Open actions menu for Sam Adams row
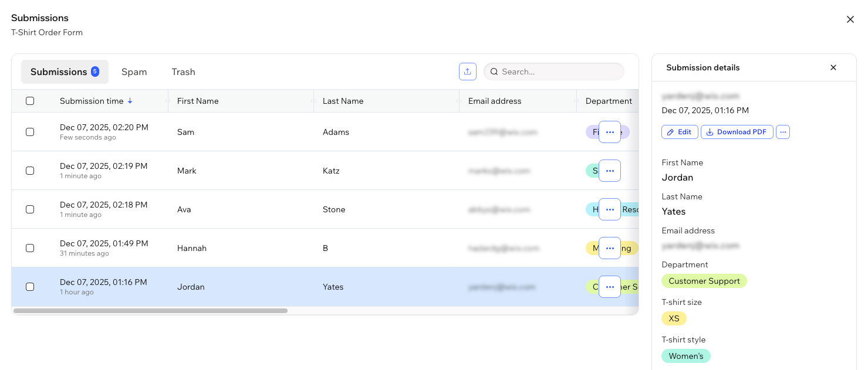This screenshot has width=868, height=370. pyautogui.click(x=609, y=132)
